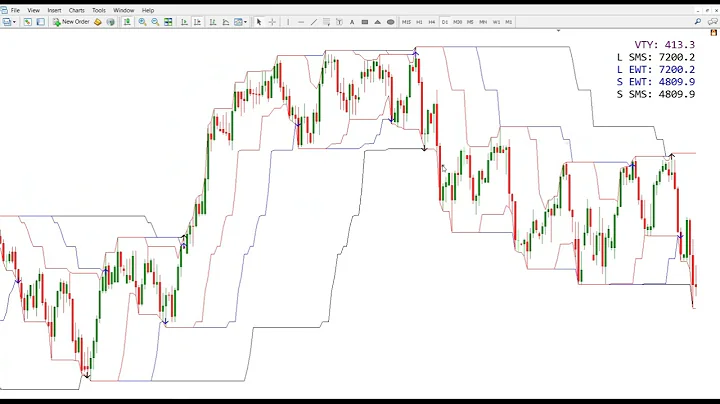Viewport: 720px width, 404px height.
Task: Zoom in on the chart
Action: coord(142,22)
